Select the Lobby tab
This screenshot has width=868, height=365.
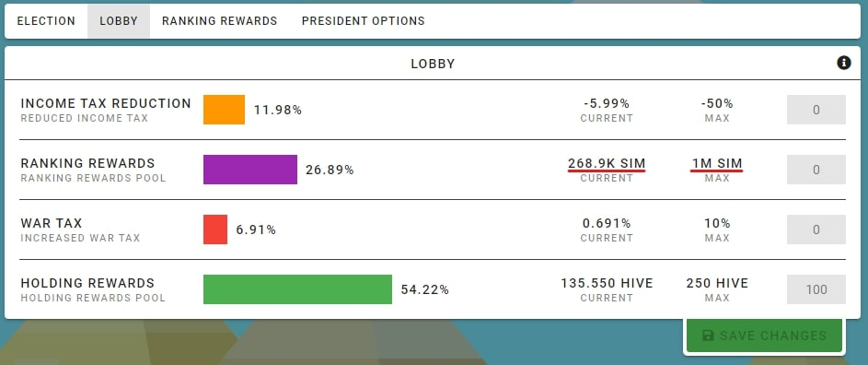click(119, 21)
